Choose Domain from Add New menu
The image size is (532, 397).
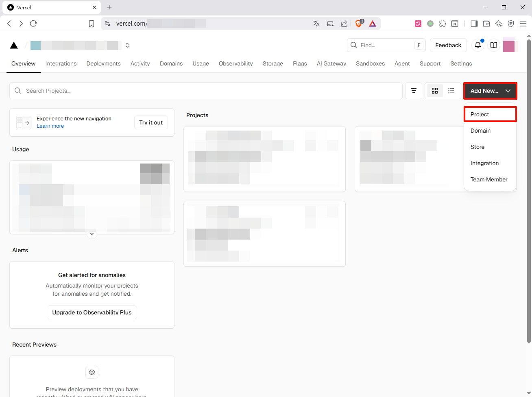[x=490, y=131]
